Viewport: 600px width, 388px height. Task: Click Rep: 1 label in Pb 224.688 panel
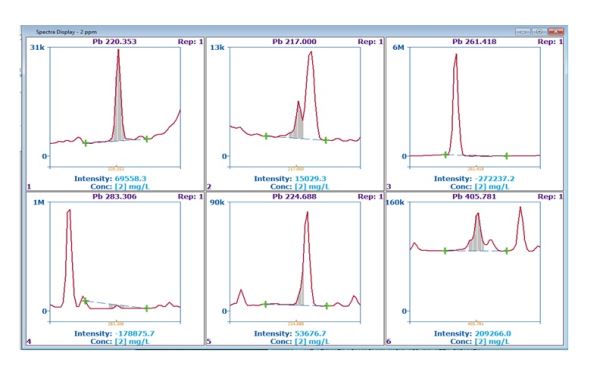point(370,196)
